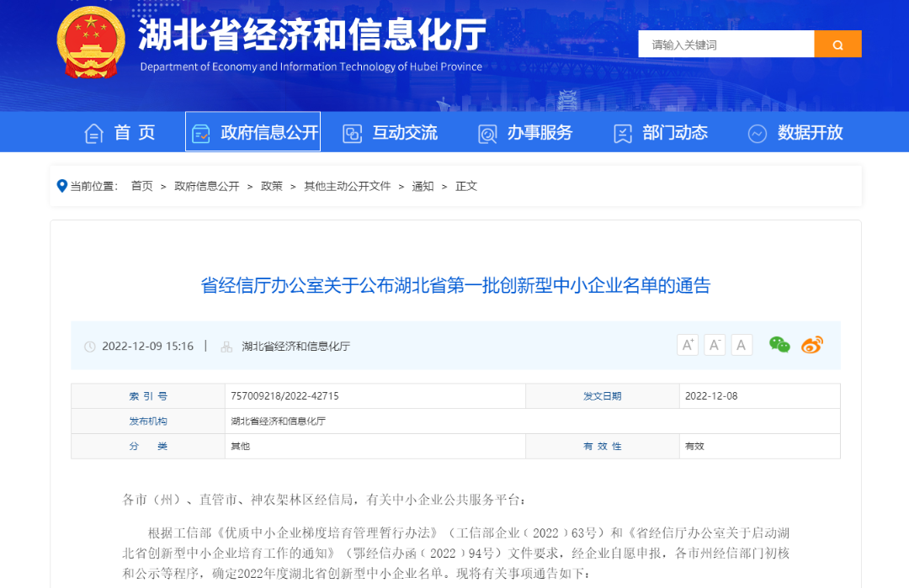Click 政策 breadcrumb link
This screenshot has height=588, width=909.
272,186
